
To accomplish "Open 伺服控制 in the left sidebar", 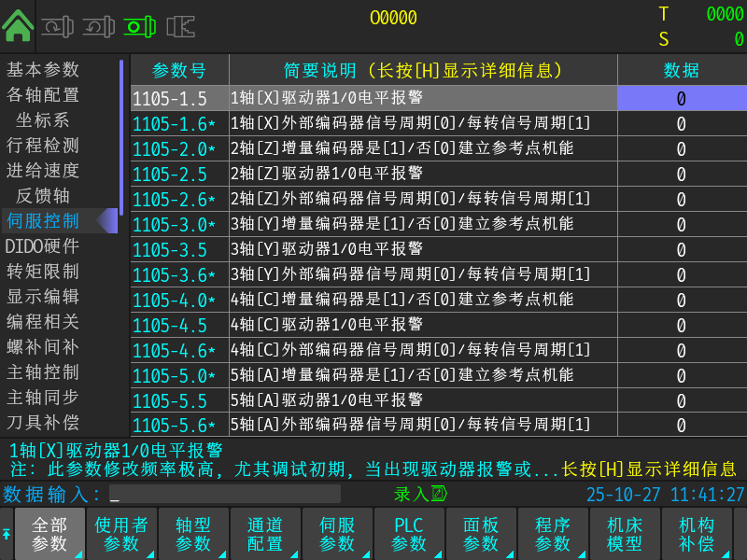I will [x=43, y=221].
